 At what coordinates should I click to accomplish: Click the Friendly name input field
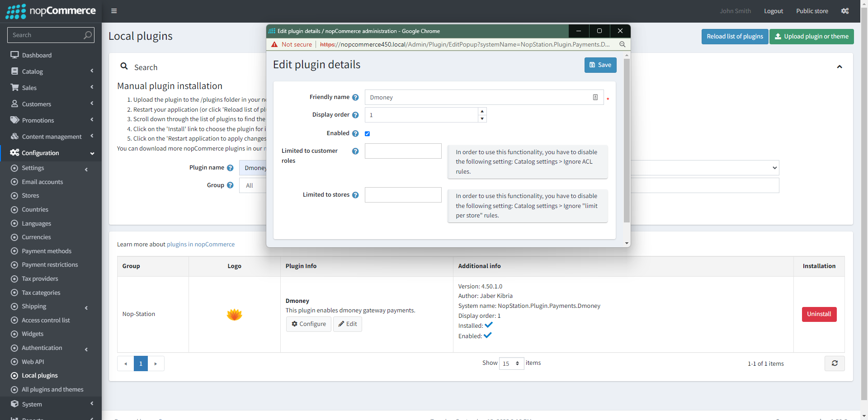[479, 97]
